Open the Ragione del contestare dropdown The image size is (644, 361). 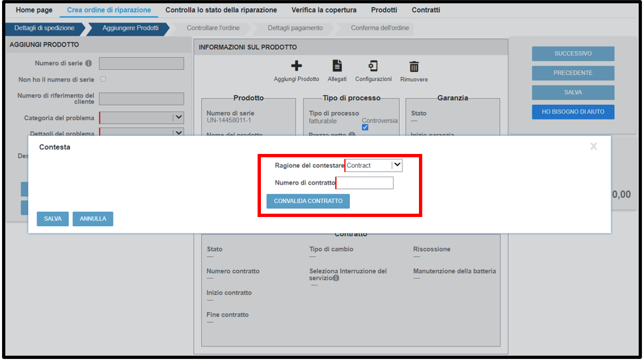tap(373, 165)
